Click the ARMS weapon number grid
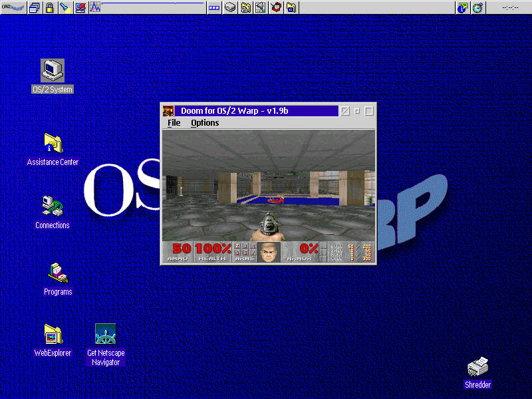The height and width of the screenshot is (399, 532). pyautogui.click(x=245, y=252)
